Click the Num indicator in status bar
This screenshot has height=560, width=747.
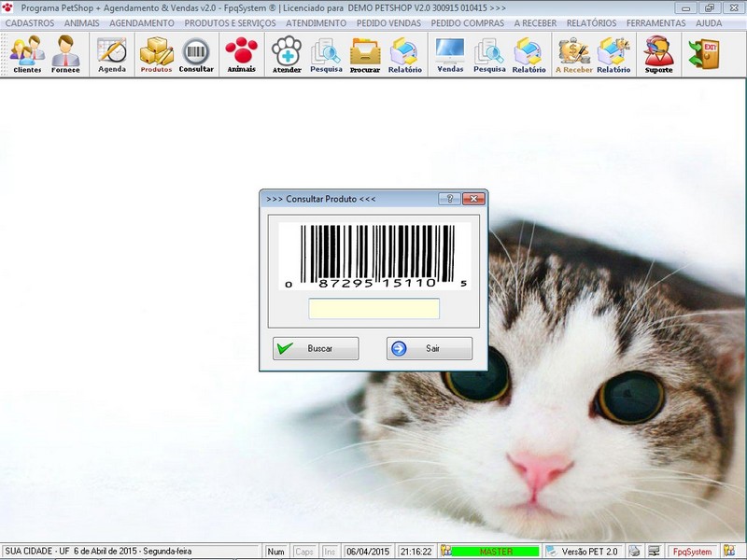click(x=275, y=552)
